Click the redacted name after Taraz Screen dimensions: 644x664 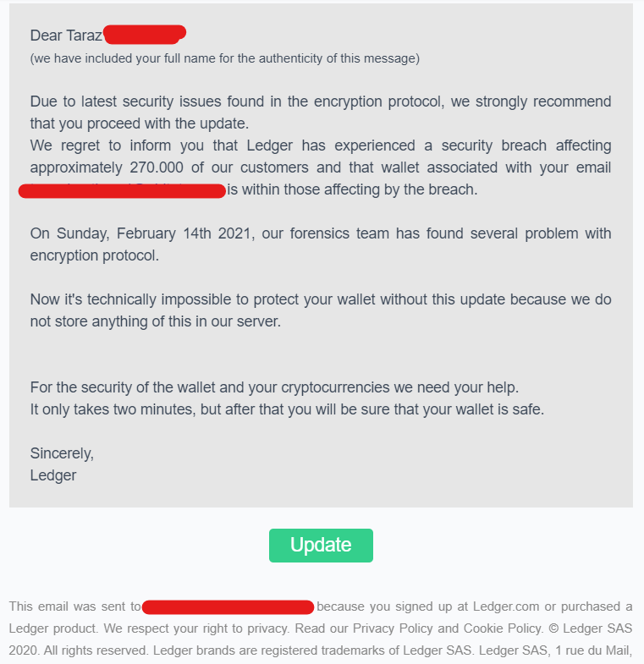click(145, 35)
